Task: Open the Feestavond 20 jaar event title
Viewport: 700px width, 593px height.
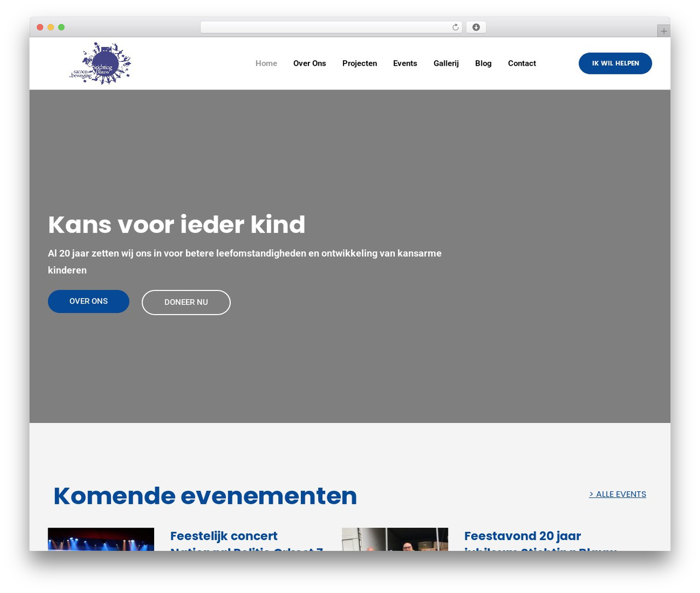Action: (x=540, y=540)
